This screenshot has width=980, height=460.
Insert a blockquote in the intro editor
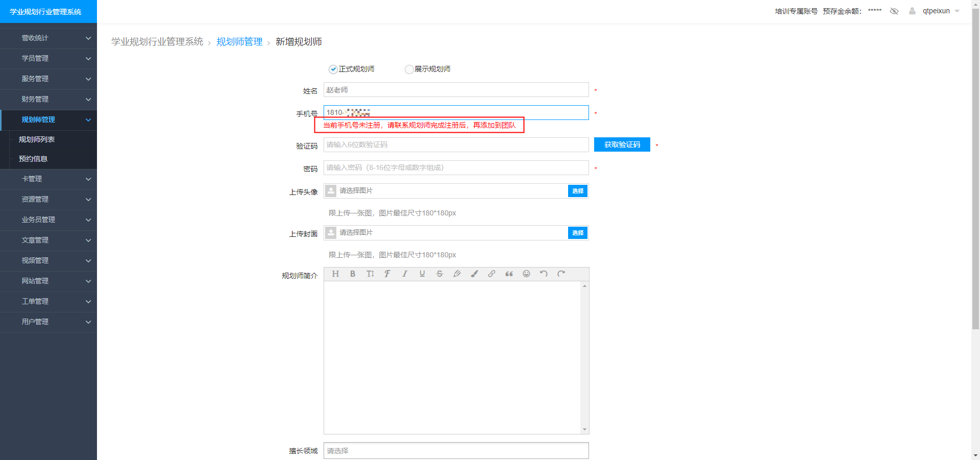(x=509, y=274)
